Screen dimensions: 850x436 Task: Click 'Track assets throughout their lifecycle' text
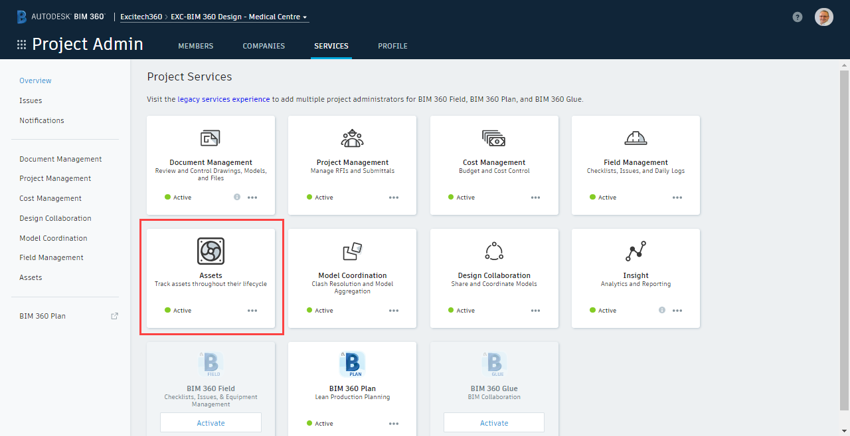tap(211, 284)
